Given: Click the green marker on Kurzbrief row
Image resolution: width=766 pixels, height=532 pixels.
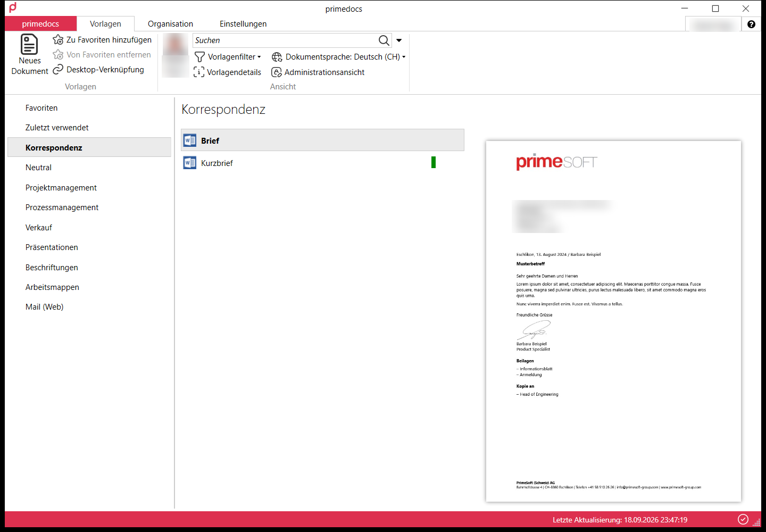Looking at the screenshot, I should click(x=434, y=162).
